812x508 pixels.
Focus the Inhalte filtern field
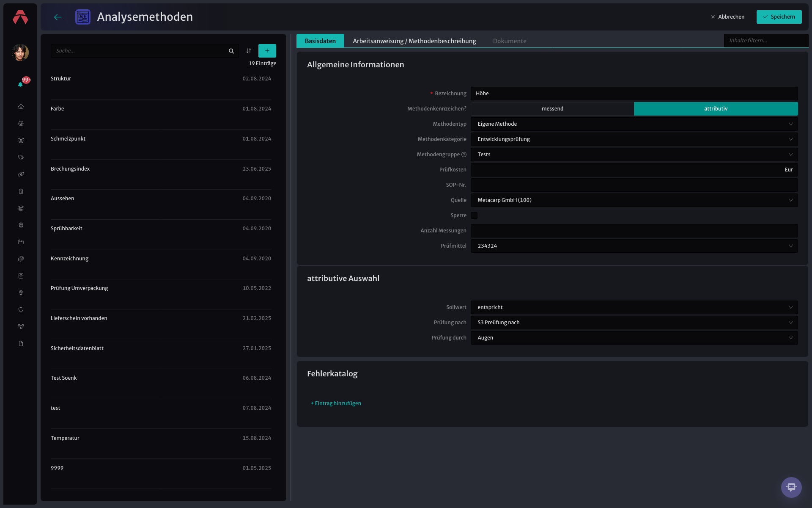766,41
